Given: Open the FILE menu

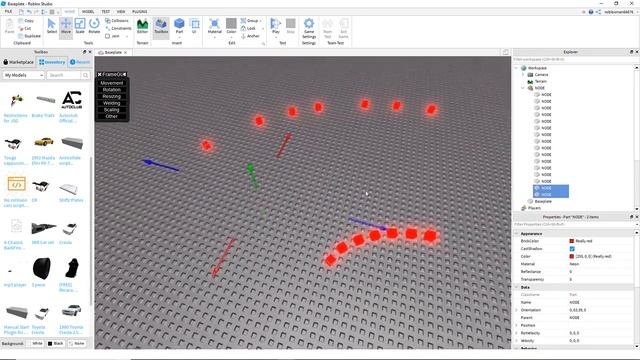Looking at the screenshot, I should (8, 11).
